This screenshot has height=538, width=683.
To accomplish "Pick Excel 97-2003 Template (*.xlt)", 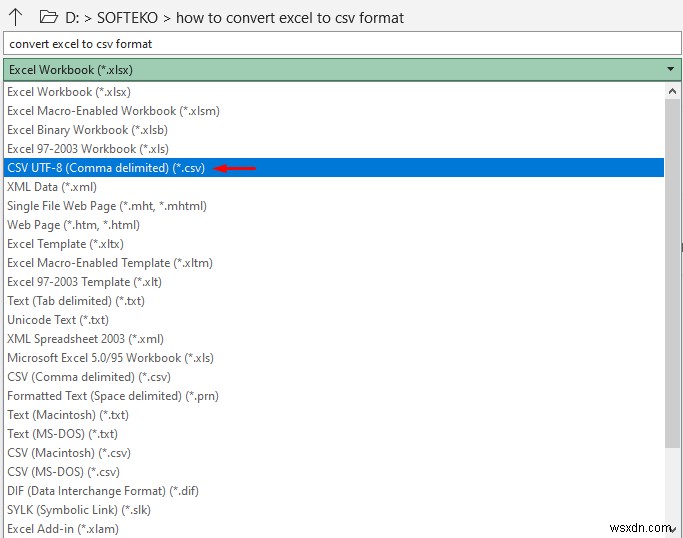I will coord(334,282).
